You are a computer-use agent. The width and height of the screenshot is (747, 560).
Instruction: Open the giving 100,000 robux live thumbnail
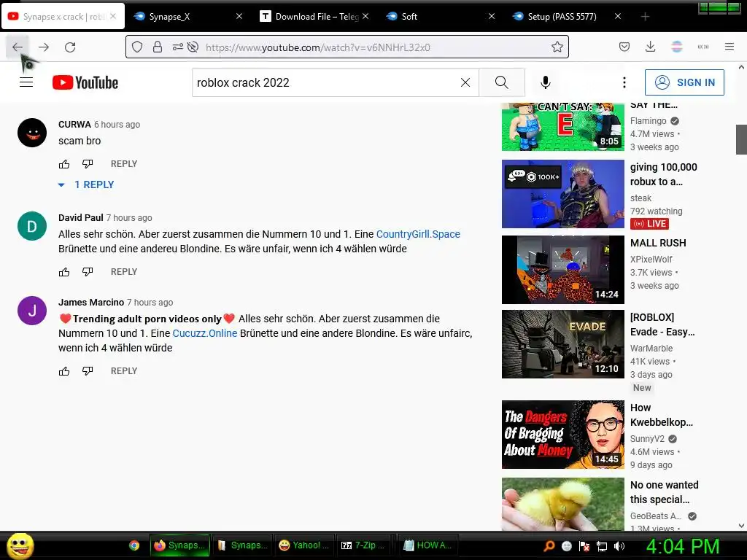point(563,194)
